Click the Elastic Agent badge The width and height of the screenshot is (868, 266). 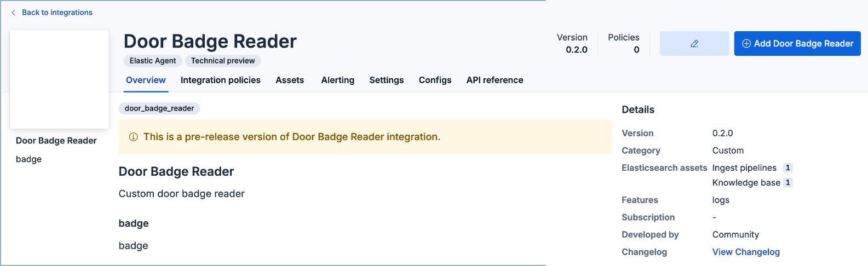(153, 61)
